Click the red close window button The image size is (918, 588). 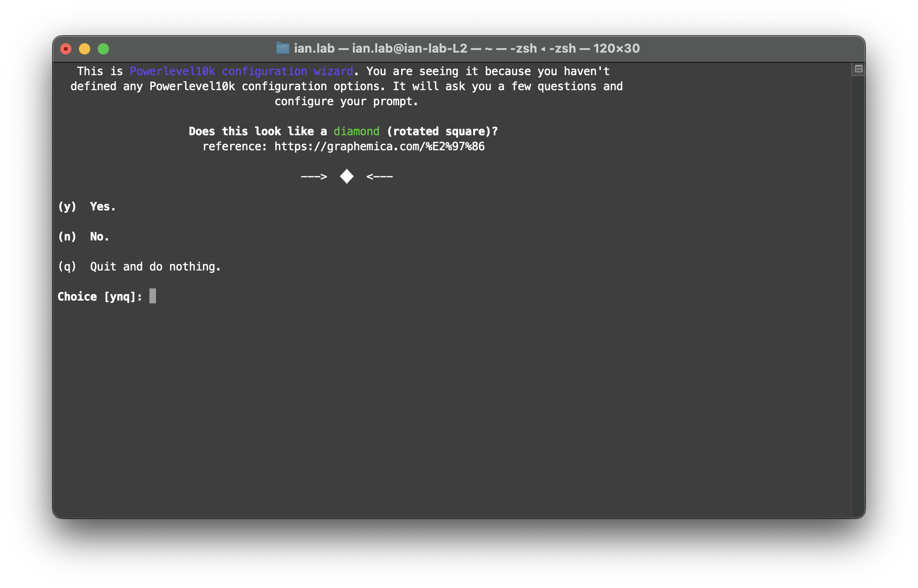66,49
